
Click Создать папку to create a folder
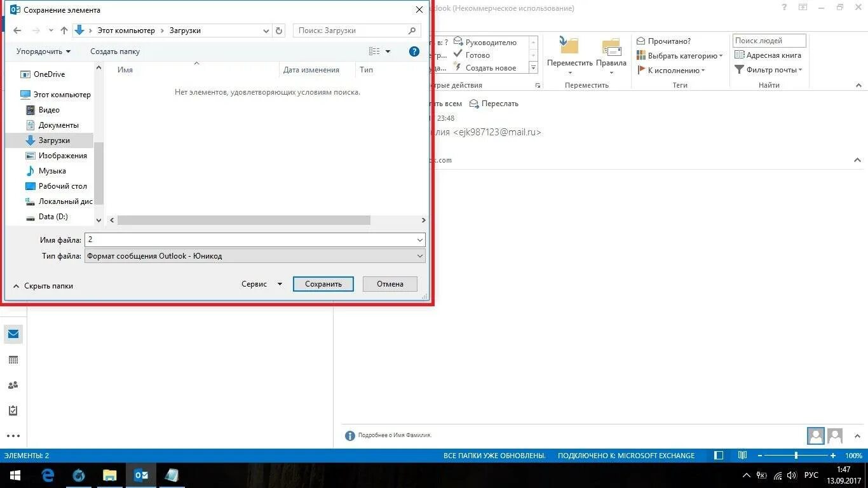(x=115, y=51)
